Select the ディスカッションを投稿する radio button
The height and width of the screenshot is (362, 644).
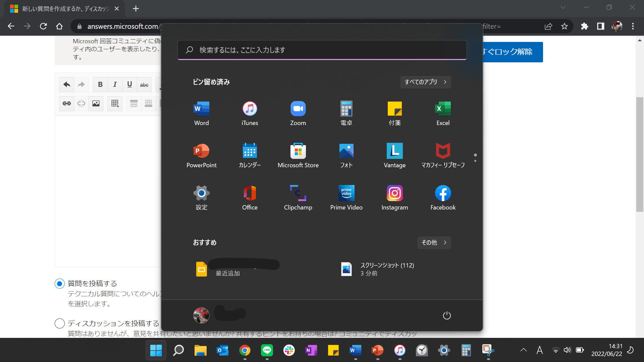60,323
